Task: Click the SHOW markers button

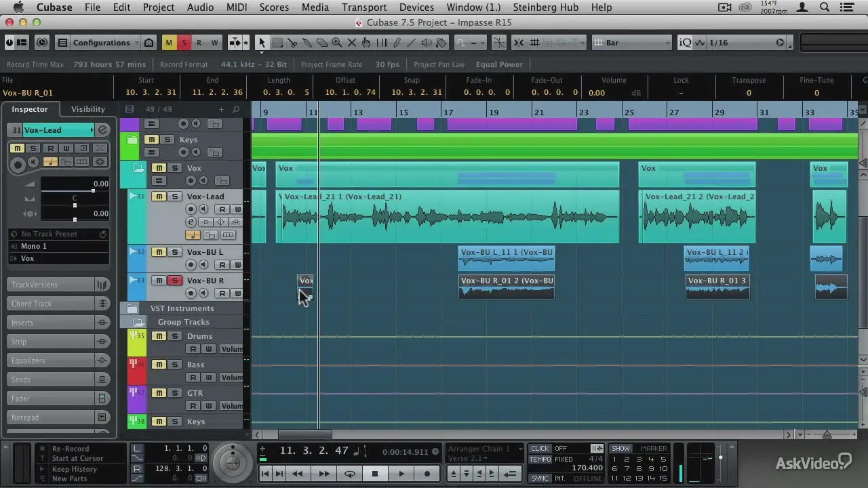Action: point(620,449)
